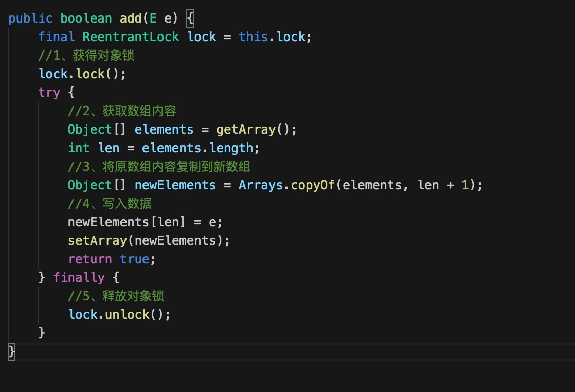Click the 'try' keyword
Image resolution: width=575 pixels, height=392 pixels.
tap(49, 93)
